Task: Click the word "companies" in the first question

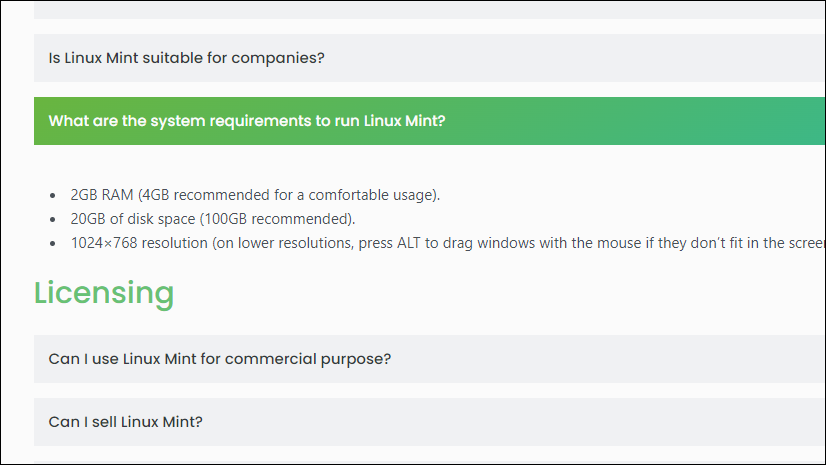Action: click(275, 58)
